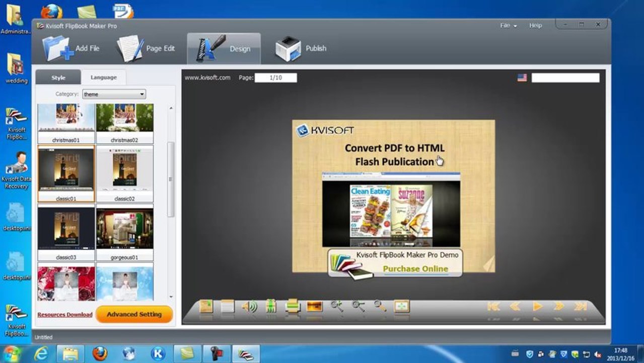
Task: Open the www.kvisoft.com link
Action: (x=207, y=78)
